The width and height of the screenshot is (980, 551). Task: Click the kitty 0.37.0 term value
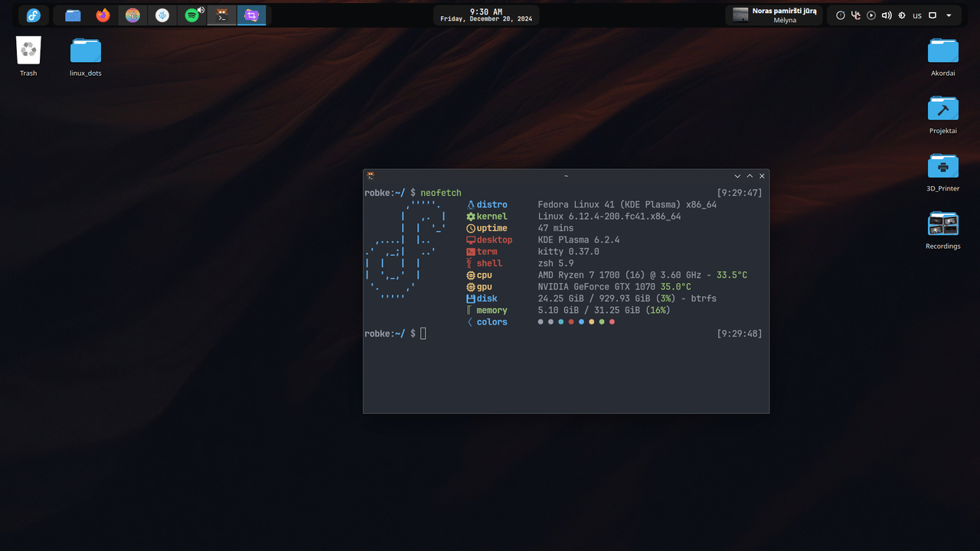(569, 252)
